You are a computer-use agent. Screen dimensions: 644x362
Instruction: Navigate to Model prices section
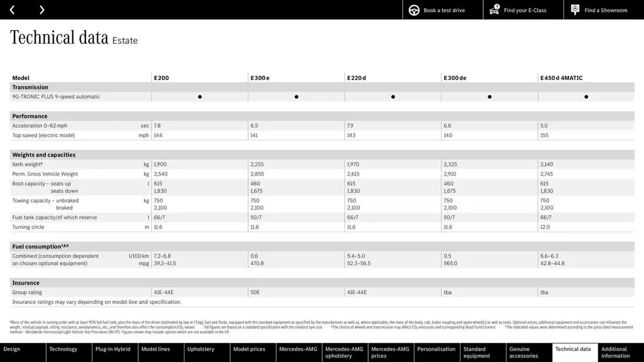pyautogui.click(x=250, y=352)
